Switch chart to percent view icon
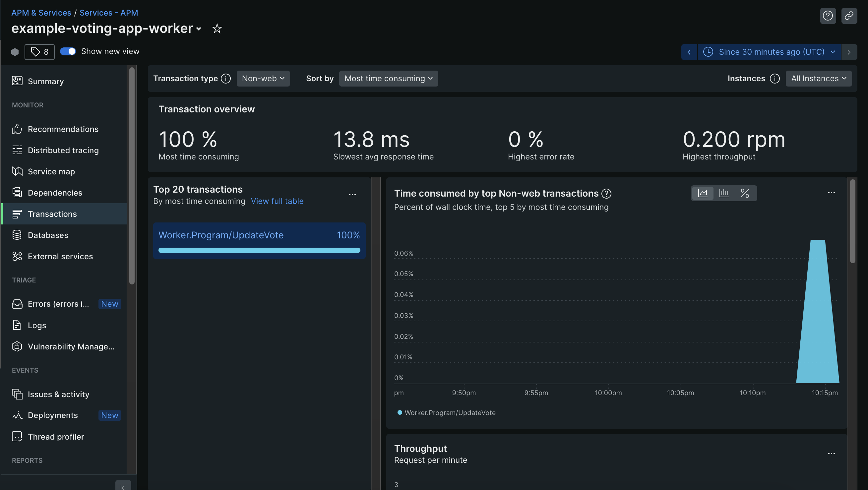This screenshot has height=490, width=868. coord(745,193)
